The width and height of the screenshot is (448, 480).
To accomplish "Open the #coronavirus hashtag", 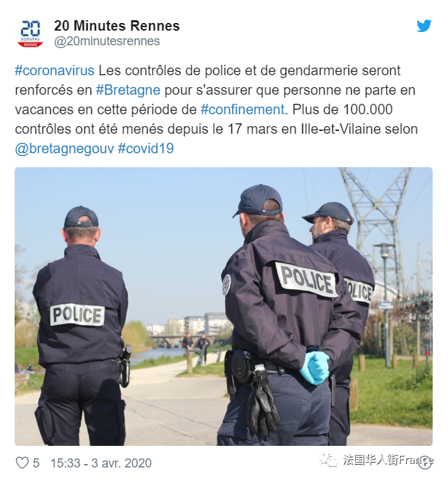I will (54, 71).
